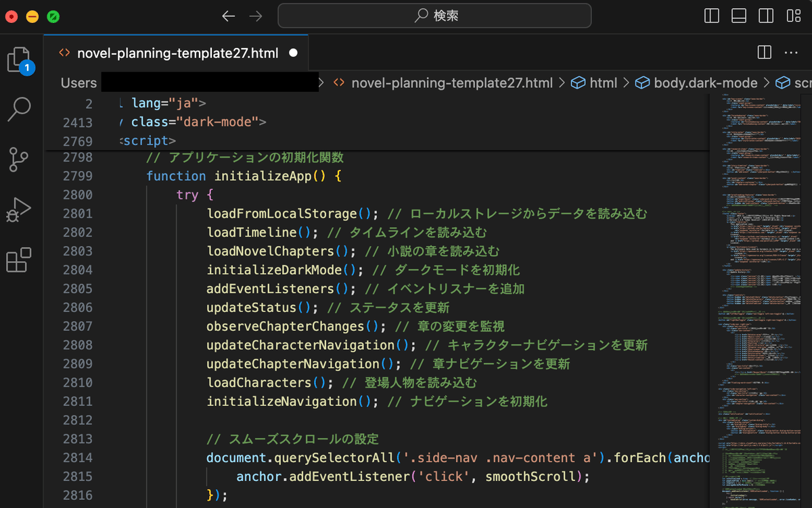This screenshot has width=812, height=508.
Task: Open the editor More Actions ellipsis menu
Action: 791,53
